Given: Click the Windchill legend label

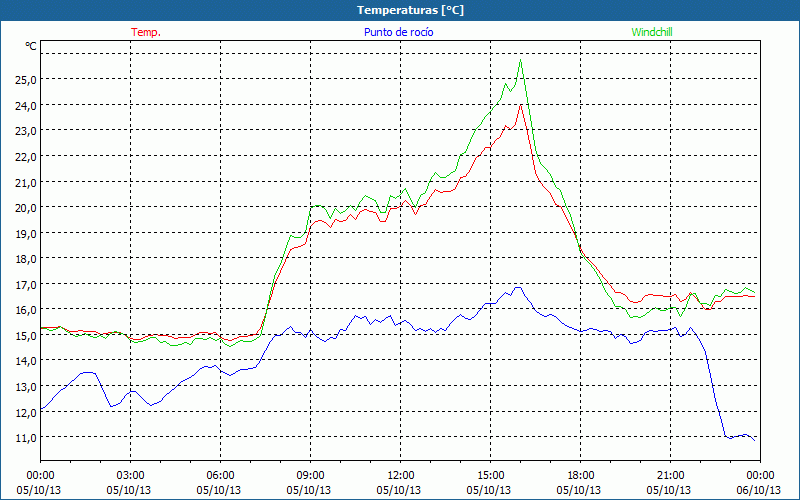Looking at the screenshot, I should [x=652, y=32].
